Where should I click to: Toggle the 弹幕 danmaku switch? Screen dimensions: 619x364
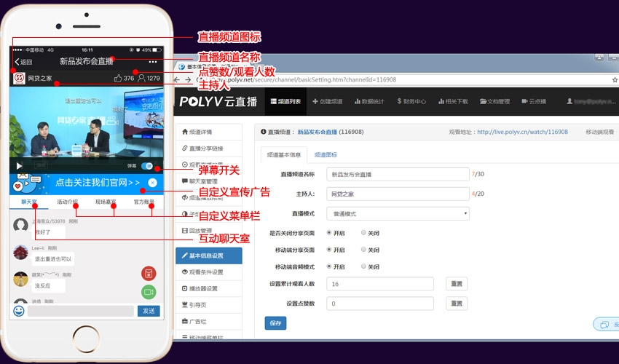(x=147, y=166)
